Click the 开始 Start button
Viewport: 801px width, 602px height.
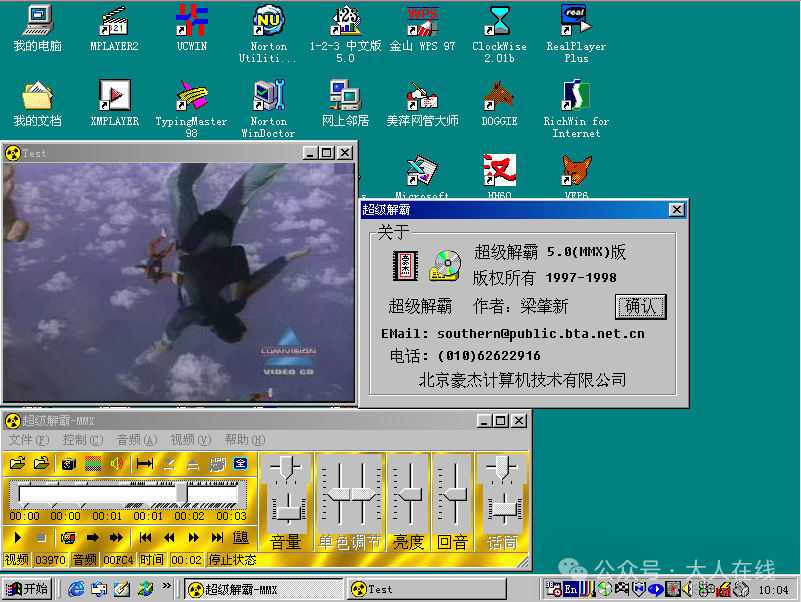click(27, 589)
